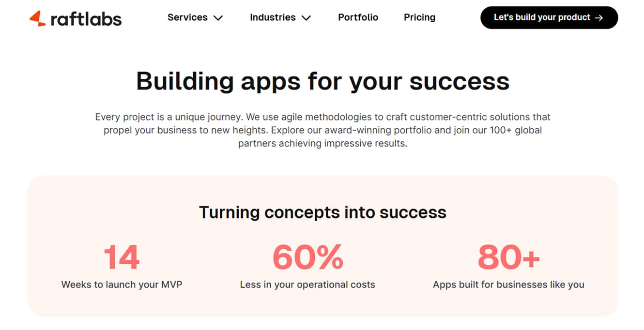Screen dimensions: 644x330
Task: Select Portfolio in the navigation bar
Action: 358,17
